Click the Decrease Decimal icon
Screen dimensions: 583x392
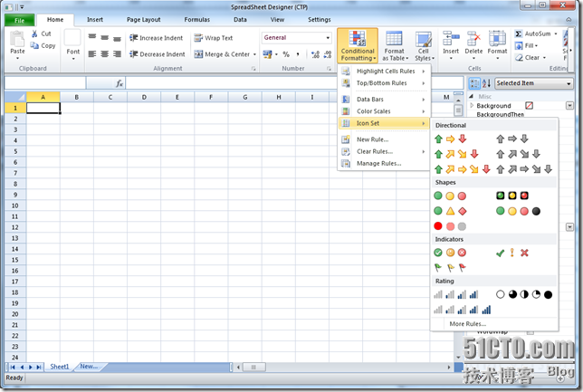tap(328, 54)
